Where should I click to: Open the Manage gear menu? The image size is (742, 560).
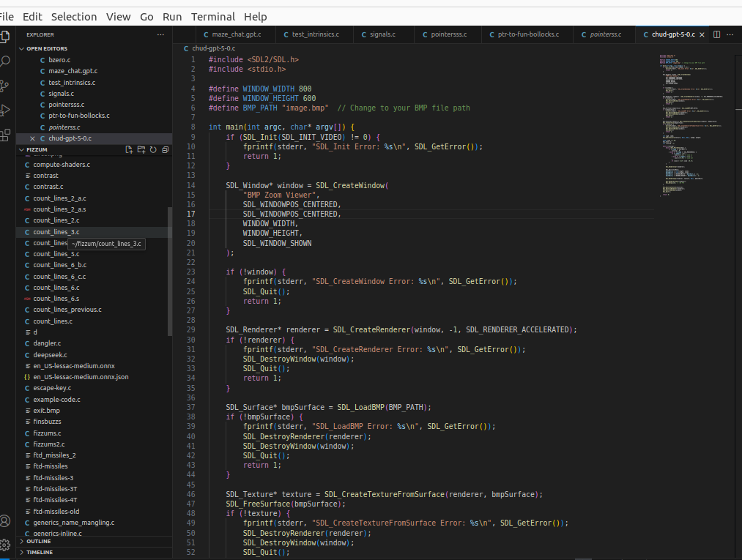click(4, 545)
